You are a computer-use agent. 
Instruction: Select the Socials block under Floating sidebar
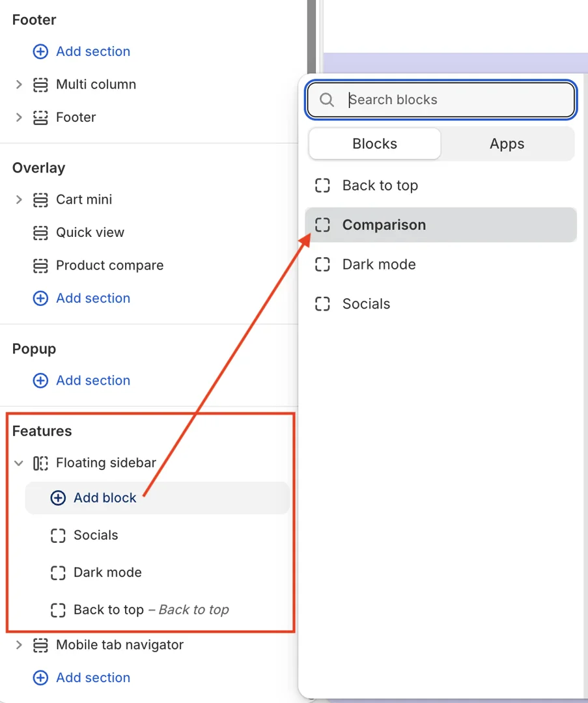click(x=96, y=536)
